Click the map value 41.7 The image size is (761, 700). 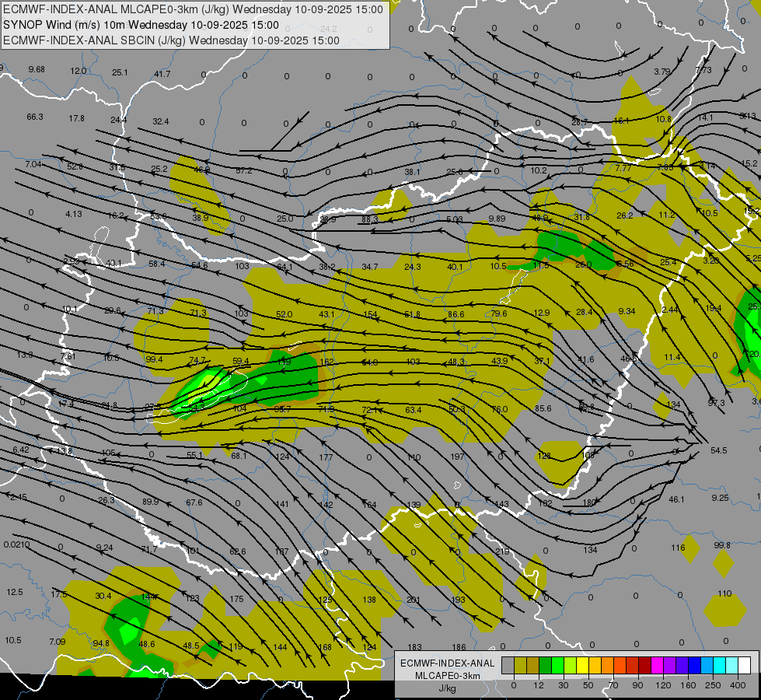(x=162, y=74)
